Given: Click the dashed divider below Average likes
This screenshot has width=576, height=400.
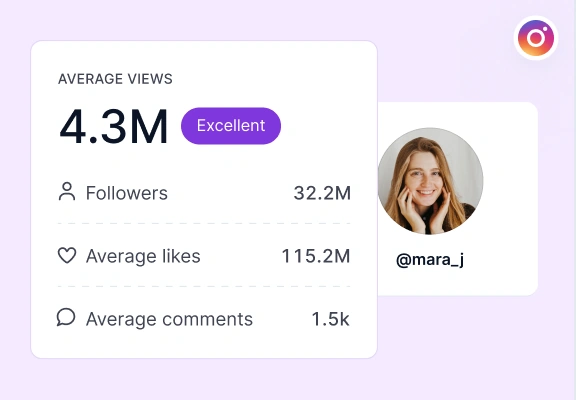Looking at the screenshot, I should pos(204,287).
